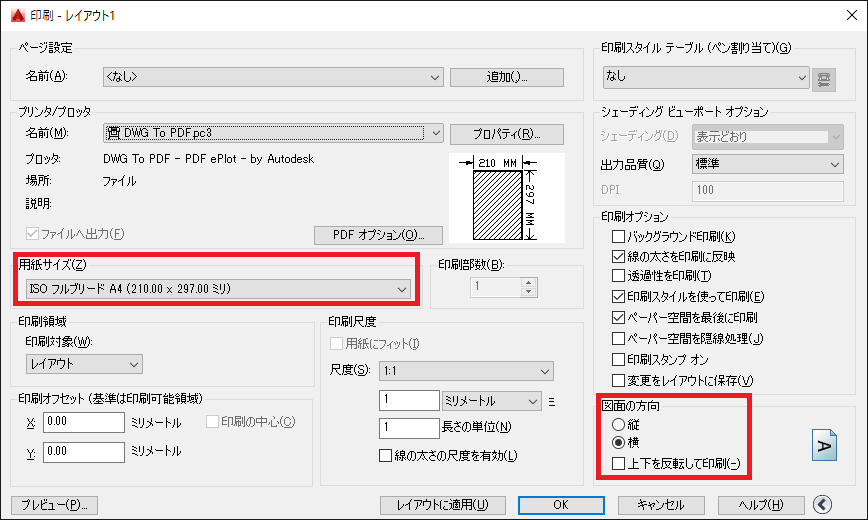Viewport: 868px width, 520px height.
Task: Click the X offset input field
Action: tap(84, 422)
